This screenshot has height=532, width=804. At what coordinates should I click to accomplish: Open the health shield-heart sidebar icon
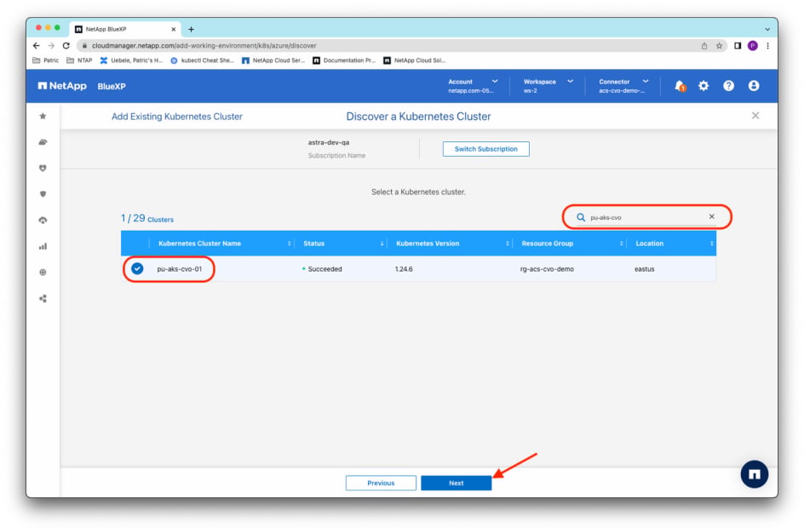(x=43, y=168)
